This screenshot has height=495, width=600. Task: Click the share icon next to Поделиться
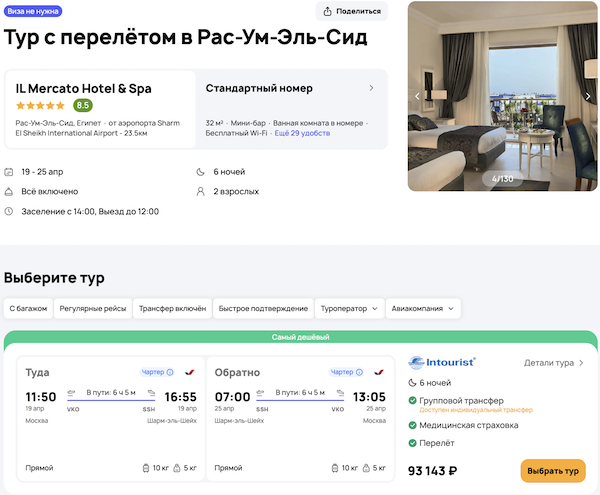(x=328, y=11)
